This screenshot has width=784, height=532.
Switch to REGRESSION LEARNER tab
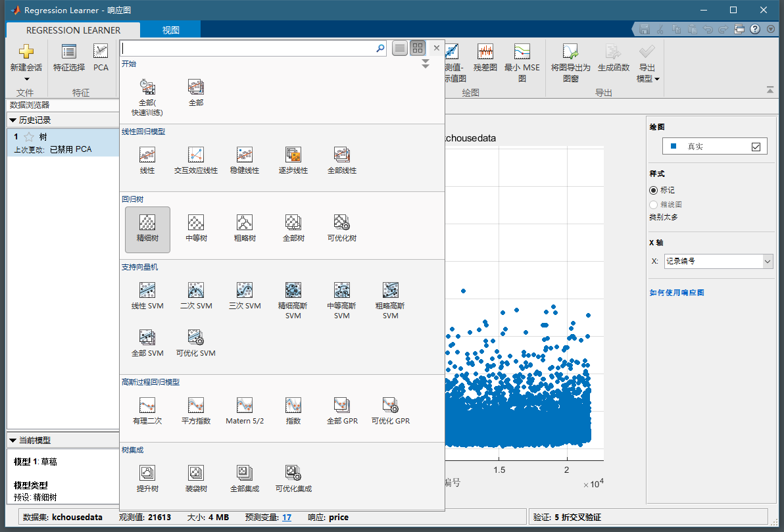coord(73,30)
